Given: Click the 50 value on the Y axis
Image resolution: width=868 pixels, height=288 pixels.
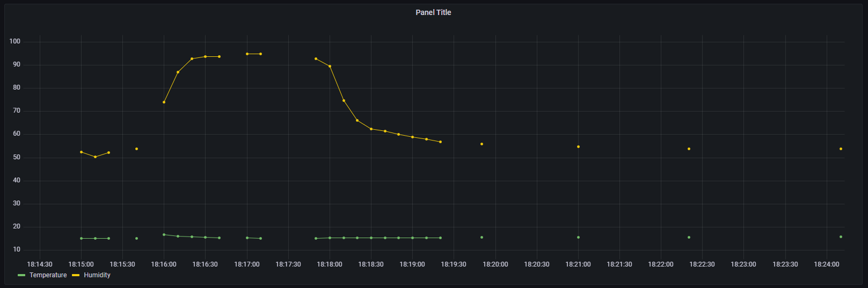Looking at the screenshot, I should click(17, 157).
